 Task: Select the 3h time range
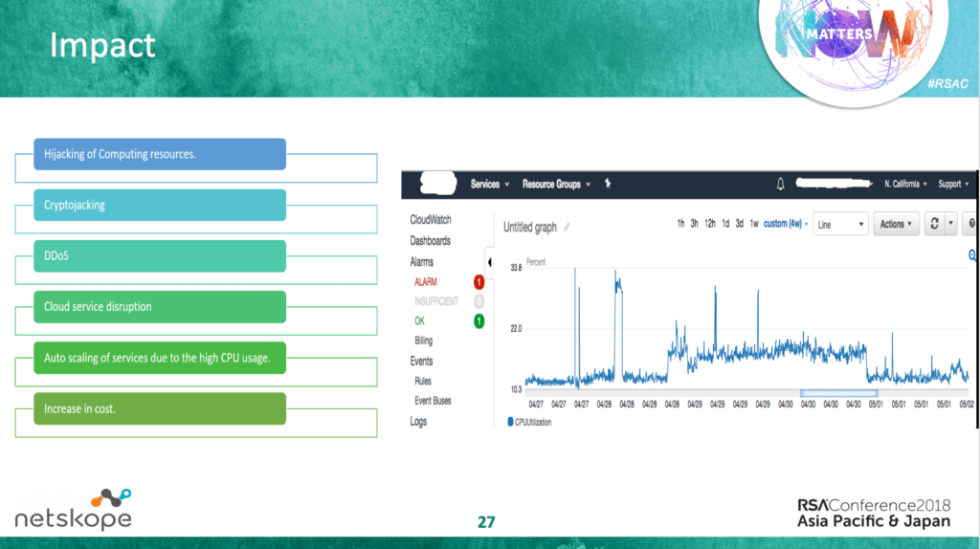tap(695, 224)
